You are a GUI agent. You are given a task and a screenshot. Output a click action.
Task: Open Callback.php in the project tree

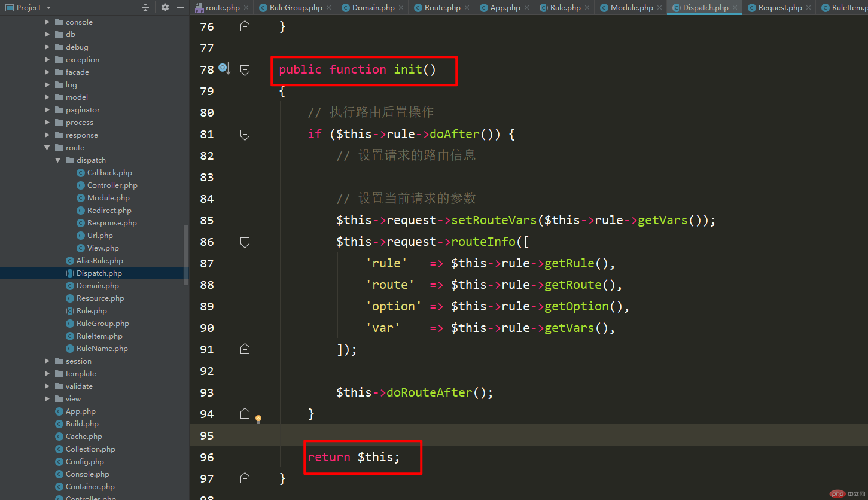click(105, 172)
